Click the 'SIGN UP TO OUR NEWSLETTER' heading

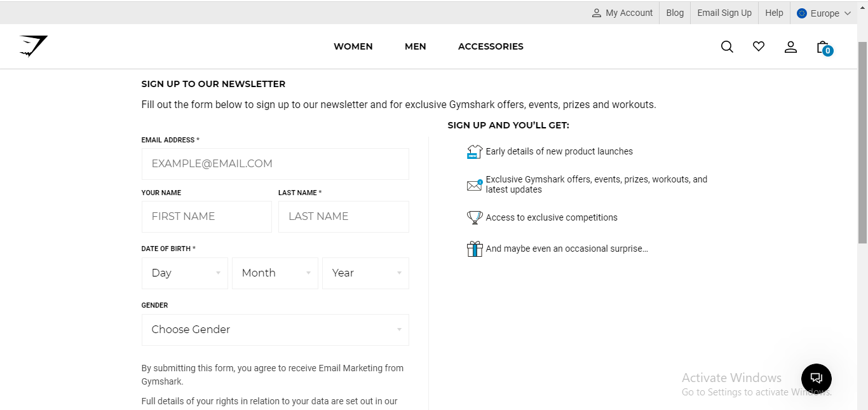pos(214,84)
